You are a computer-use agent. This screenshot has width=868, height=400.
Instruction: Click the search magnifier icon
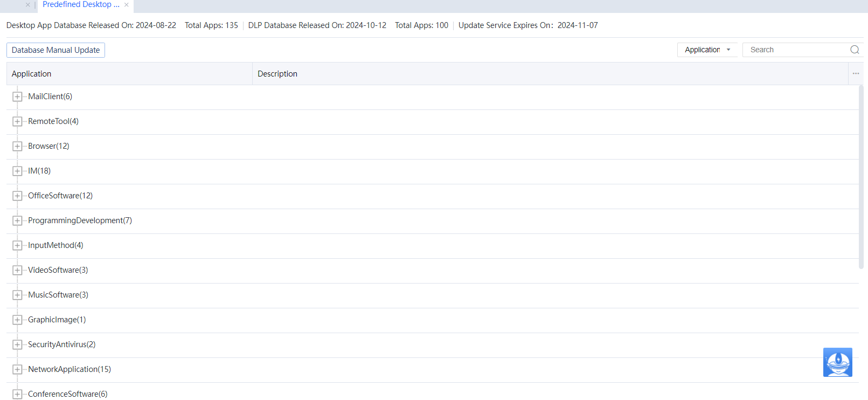(855, 50)
